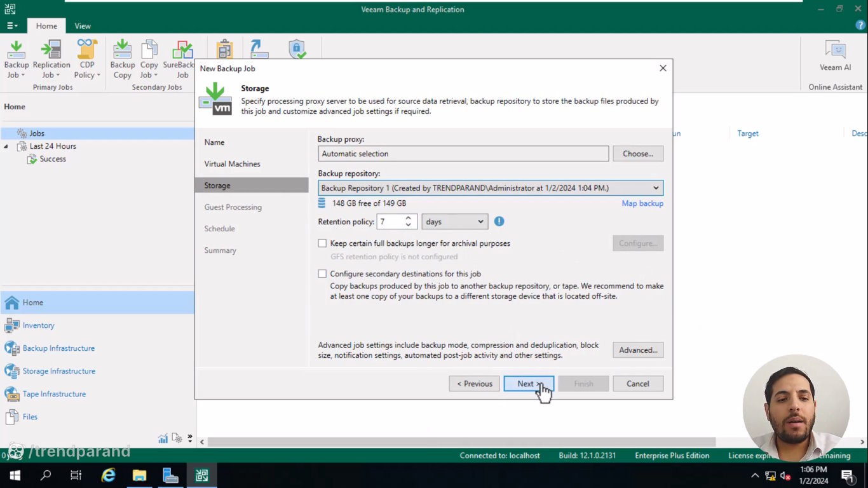Open the help question mark icon
Screen dimensions: 868x488
[x=860, y=25]
